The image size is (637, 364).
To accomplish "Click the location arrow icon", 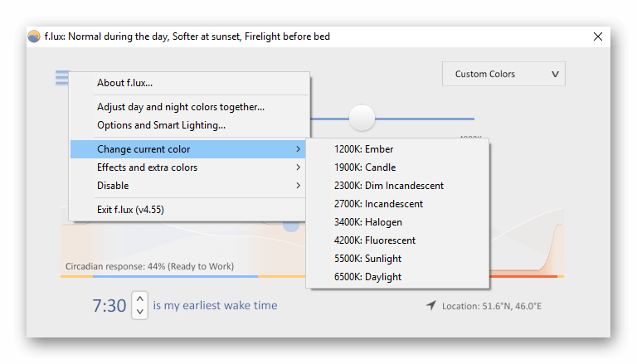I will [x=430, y=306].
